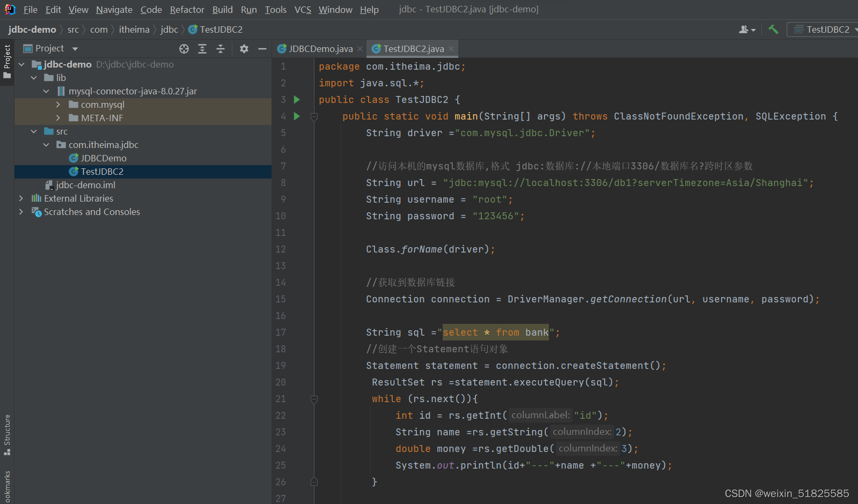Click the Scratches and Consoles icon
858x504 pixels.
click(36, 212)
